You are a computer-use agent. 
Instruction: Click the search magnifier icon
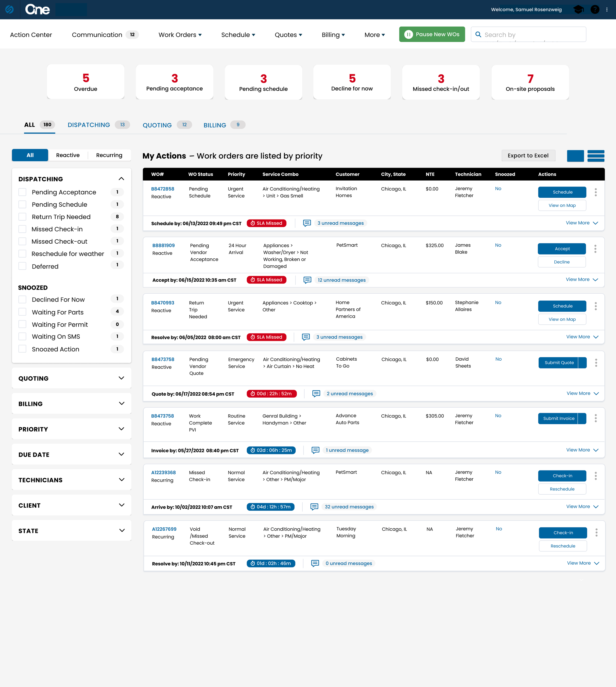click(478, 34)
